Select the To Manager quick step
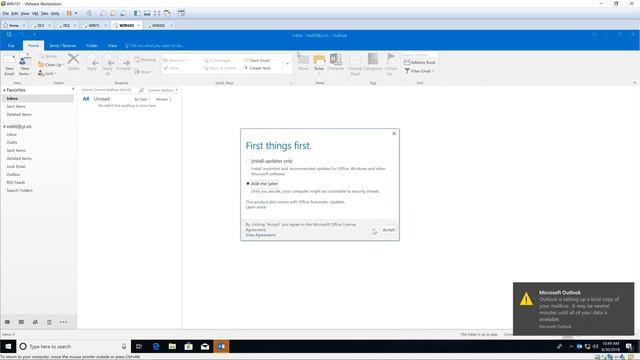Image resolution: width=640 pixels, height=360 pixels. pos(218,60)
